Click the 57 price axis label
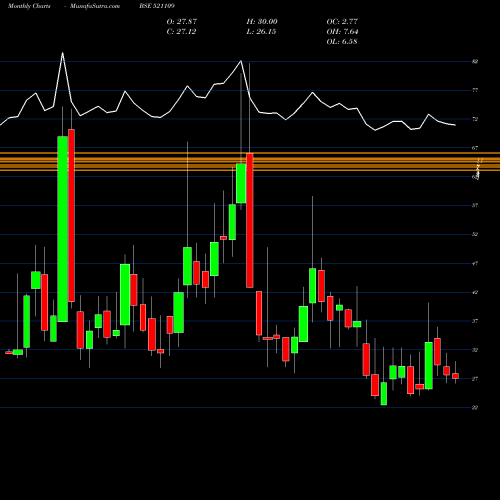This screenshot has width=500, height=500. coord(475,206)
